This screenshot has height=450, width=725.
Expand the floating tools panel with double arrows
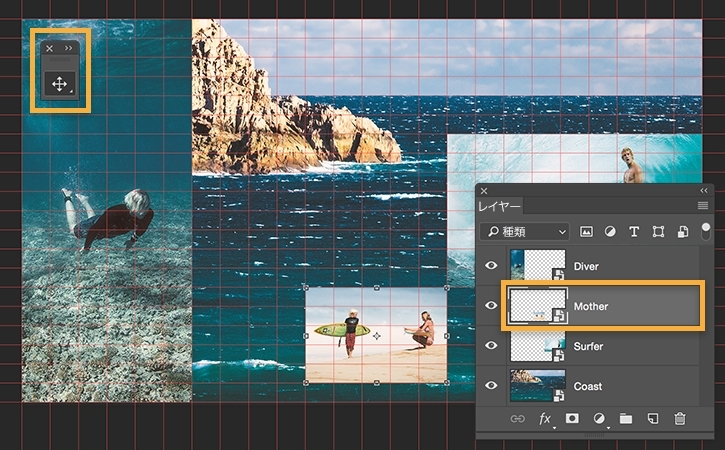(68, 48)
